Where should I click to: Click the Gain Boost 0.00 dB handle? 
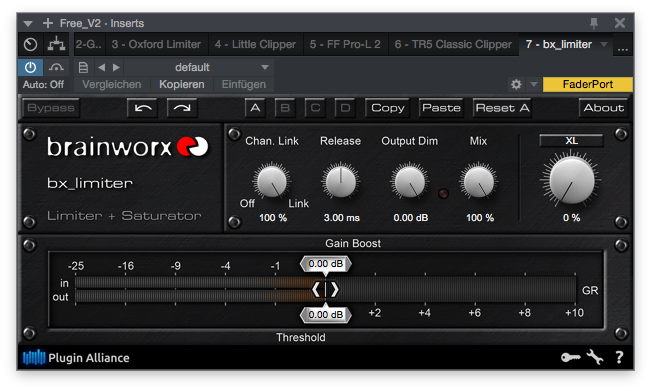click(x=326, y=264)
